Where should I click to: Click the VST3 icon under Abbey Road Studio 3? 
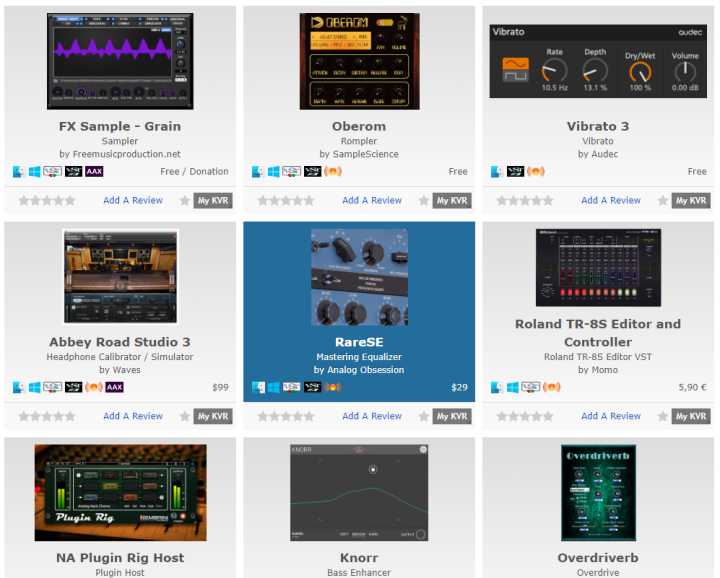point(73,387)
